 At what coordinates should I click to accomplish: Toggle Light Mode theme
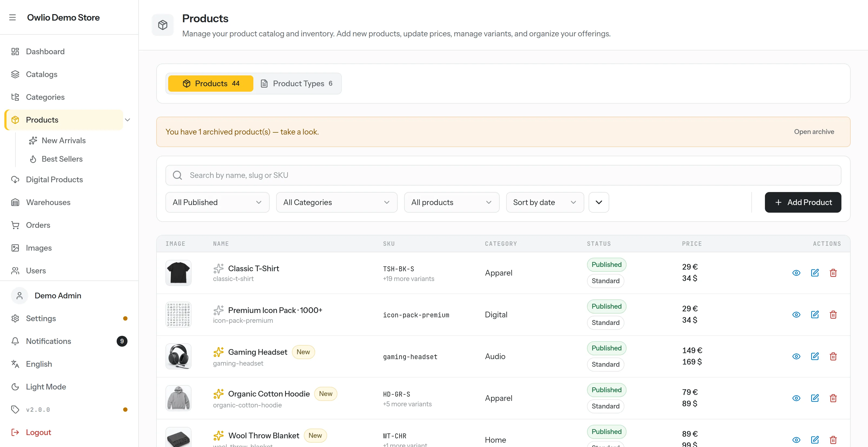[x=69, y=387]
